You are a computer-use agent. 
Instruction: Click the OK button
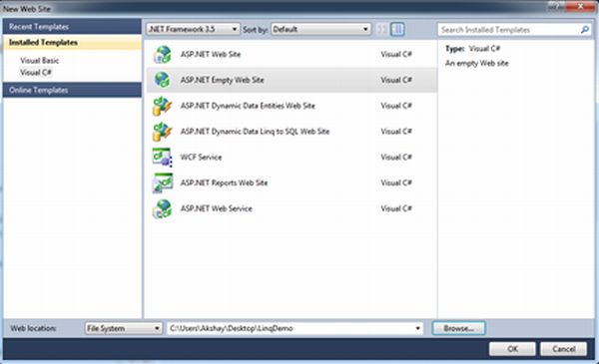tap(512, 349)
